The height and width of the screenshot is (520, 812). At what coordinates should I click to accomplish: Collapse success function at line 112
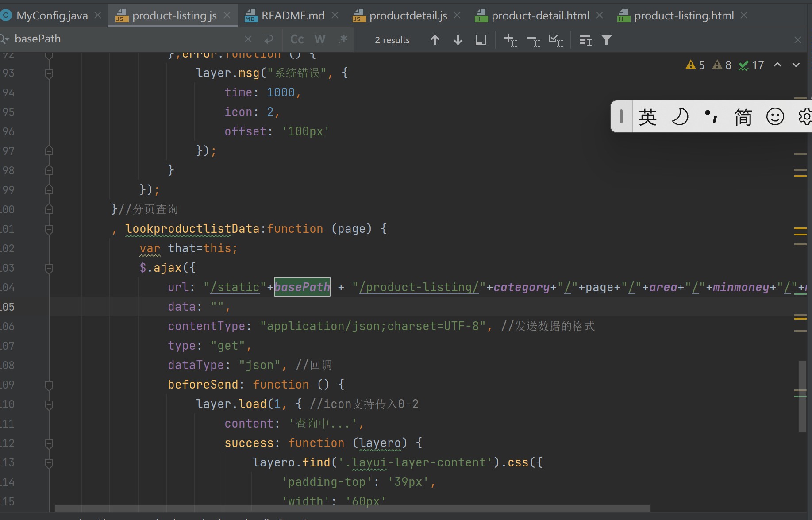click(49, 443)
